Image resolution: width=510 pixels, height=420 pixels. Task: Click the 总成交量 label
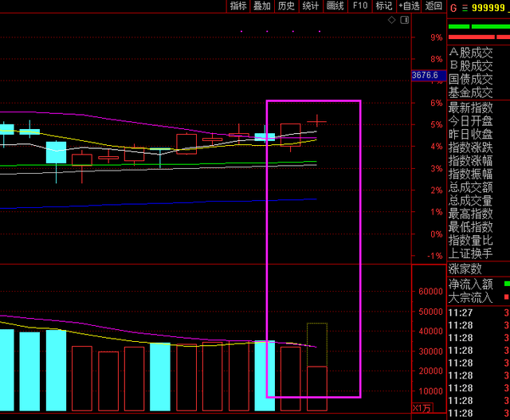click(471, 200)
